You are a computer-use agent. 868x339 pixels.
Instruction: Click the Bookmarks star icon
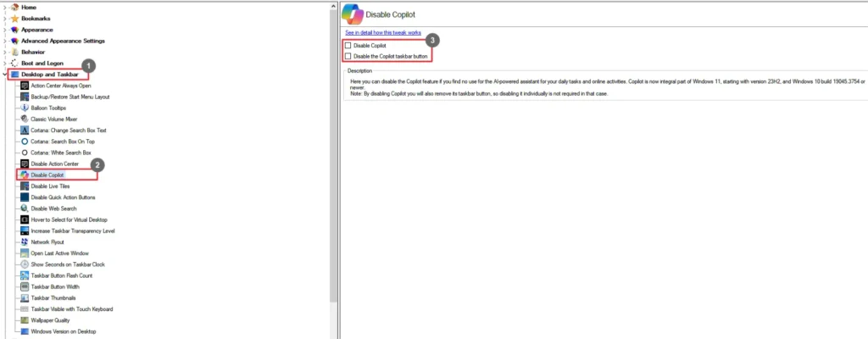(14, 19)
